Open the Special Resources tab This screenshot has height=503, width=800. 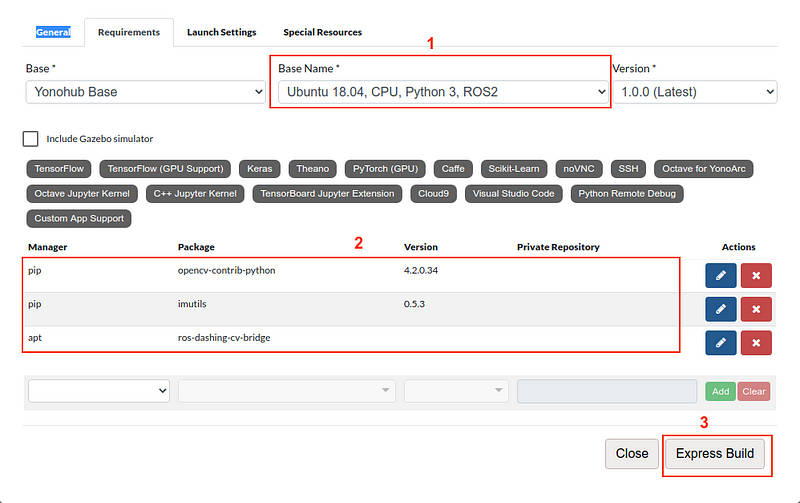point(322,32)
